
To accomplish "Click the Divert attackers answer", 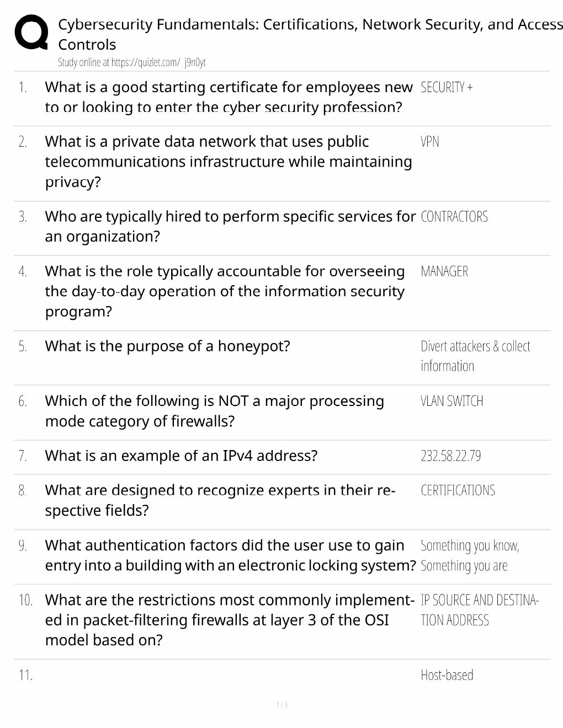I will (475, 356).
